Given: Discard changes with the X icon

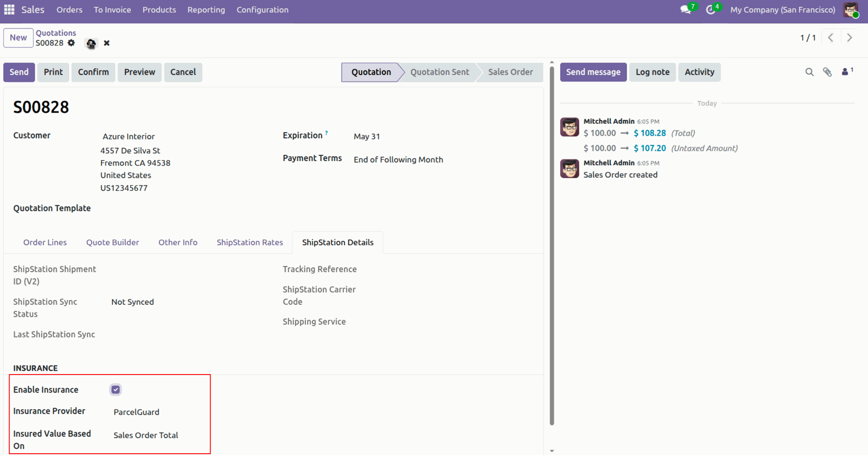Looking at the screenshot, I should (x=107, y=43).
